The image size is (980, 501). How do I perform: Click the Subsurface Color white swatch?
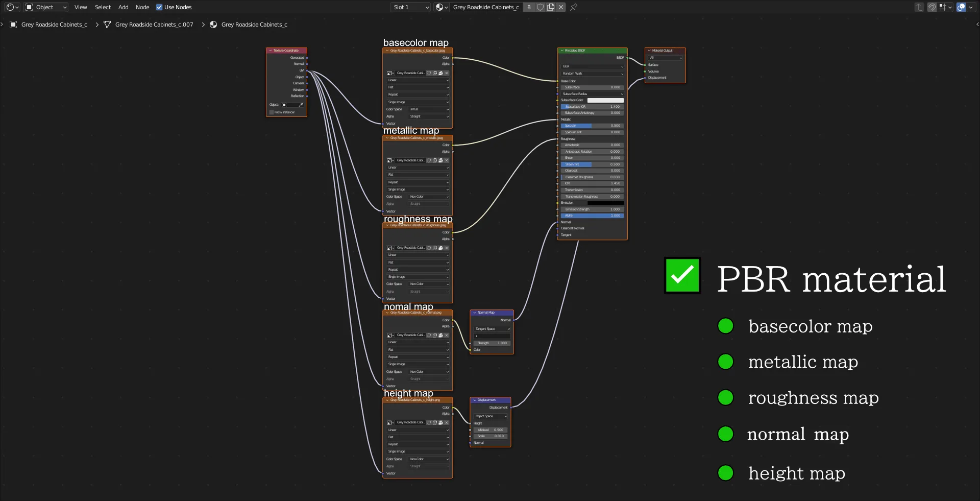coord(605,100)
